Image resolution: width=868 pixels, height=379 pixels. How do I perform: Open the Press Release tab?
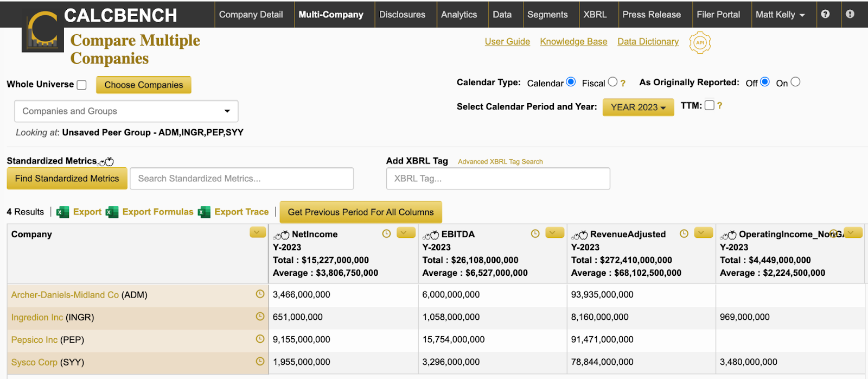pos(652,15)
